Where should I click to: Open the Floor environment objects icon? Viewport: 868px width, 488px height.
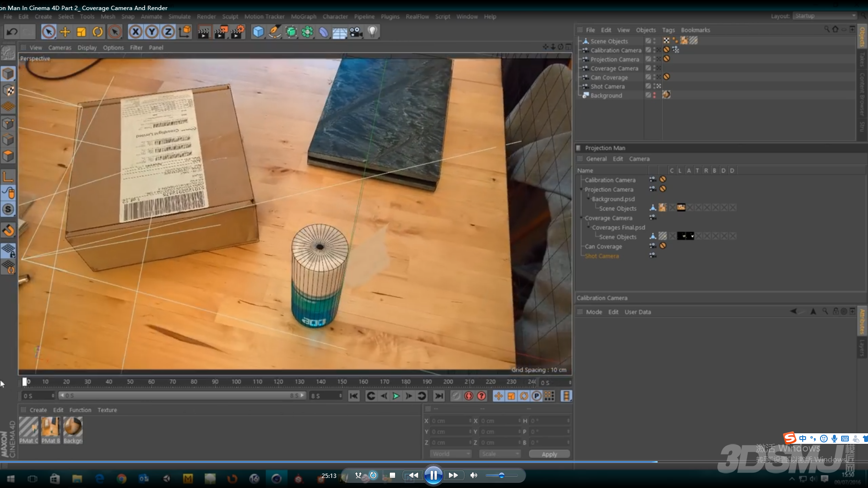tap(340, 32)
